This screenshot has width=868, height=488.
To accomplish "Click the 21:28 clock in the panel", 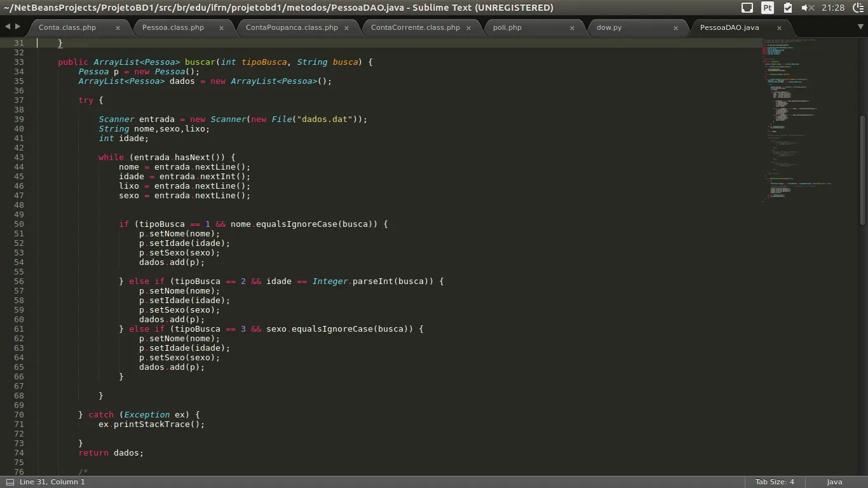I will (x=833, y=8).
